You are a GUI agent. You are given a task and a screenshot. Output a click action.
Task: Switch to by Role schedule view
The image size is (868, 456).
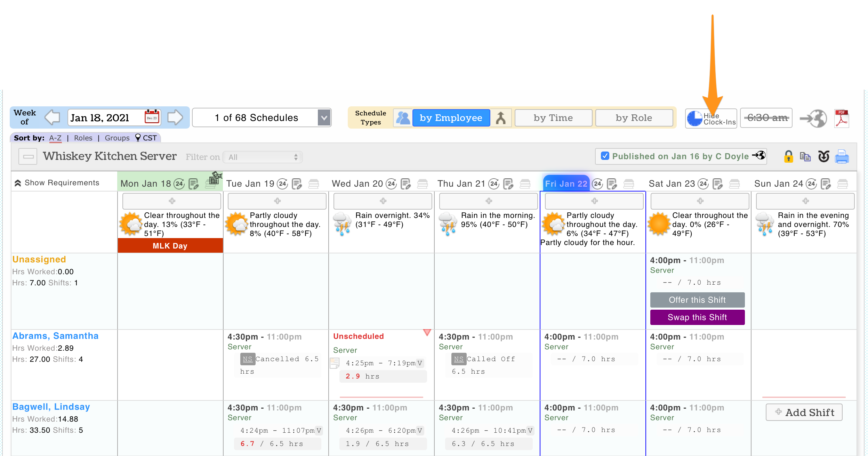click(634, 118)
